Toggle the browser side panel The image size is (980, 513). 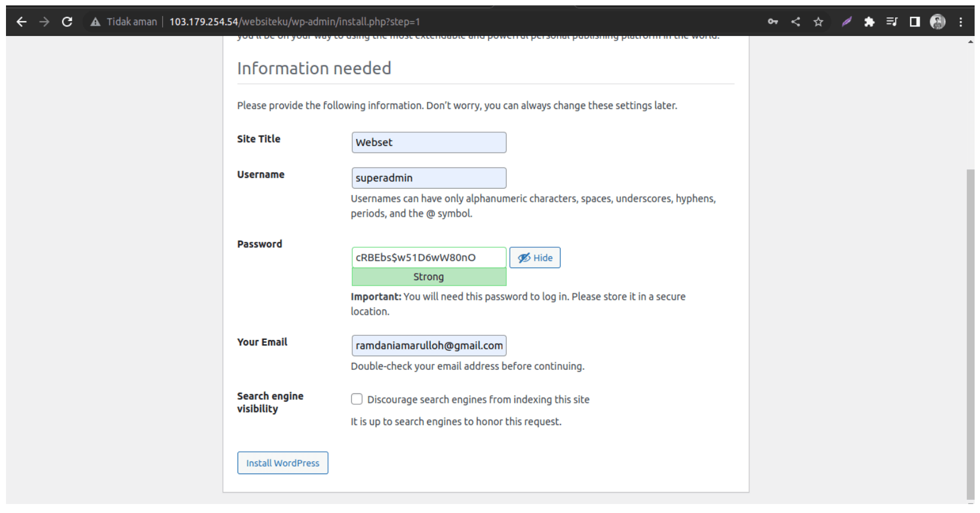click(x=915, y=22)
